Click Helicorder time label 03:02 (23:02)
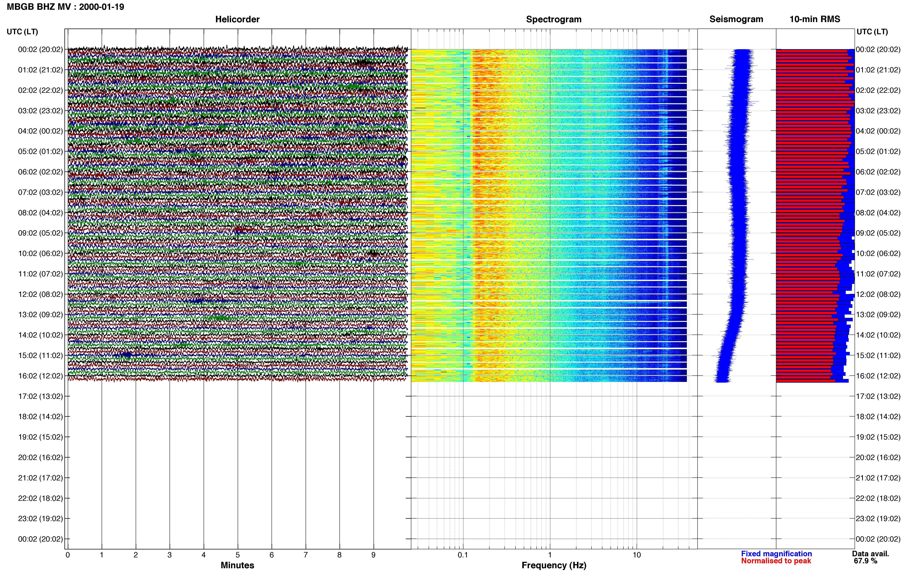Screen dimensions: 924x578 (x=41, y=111)
